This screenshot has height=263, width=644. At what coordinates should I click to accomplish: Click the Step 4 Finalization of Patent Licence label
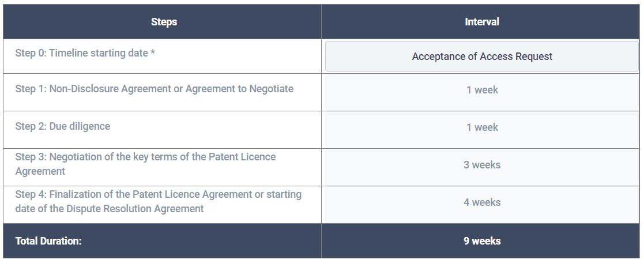point(159,201)
